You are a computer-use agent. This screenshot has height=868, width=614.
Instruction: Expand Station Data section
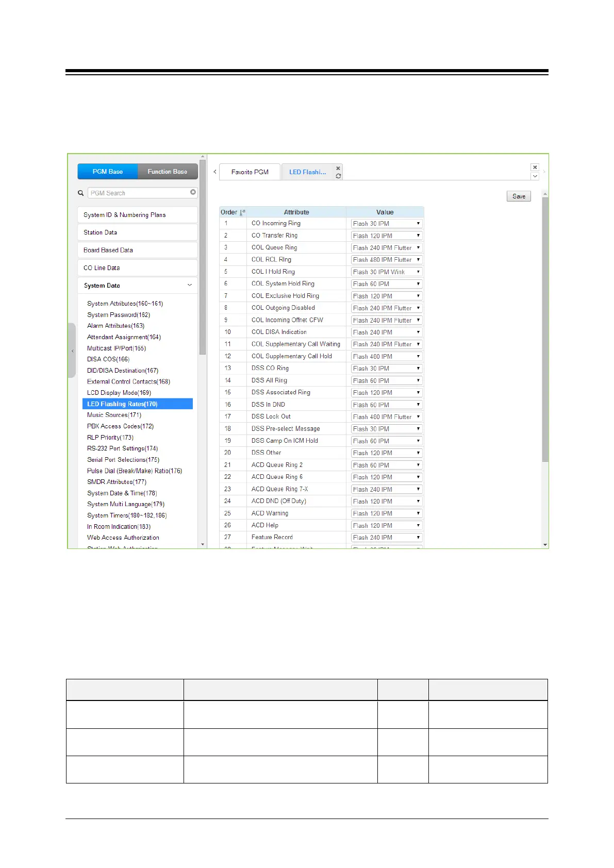click(138, 232)
